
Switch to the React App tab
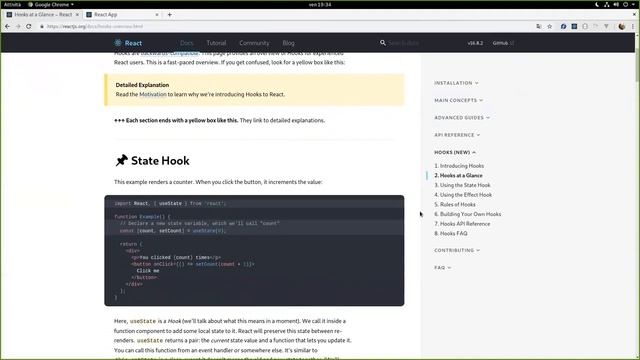(x=122, y=14)
